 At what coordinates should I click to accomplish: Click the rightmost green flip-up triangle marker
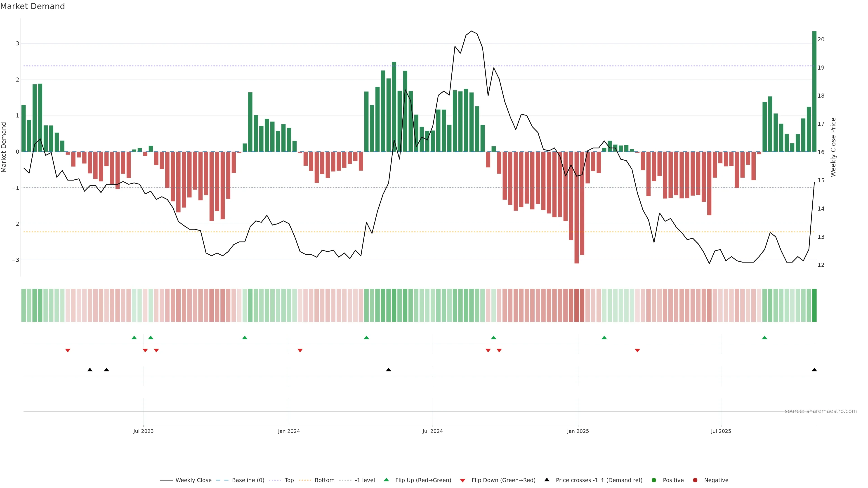click(x=764, y=338)
